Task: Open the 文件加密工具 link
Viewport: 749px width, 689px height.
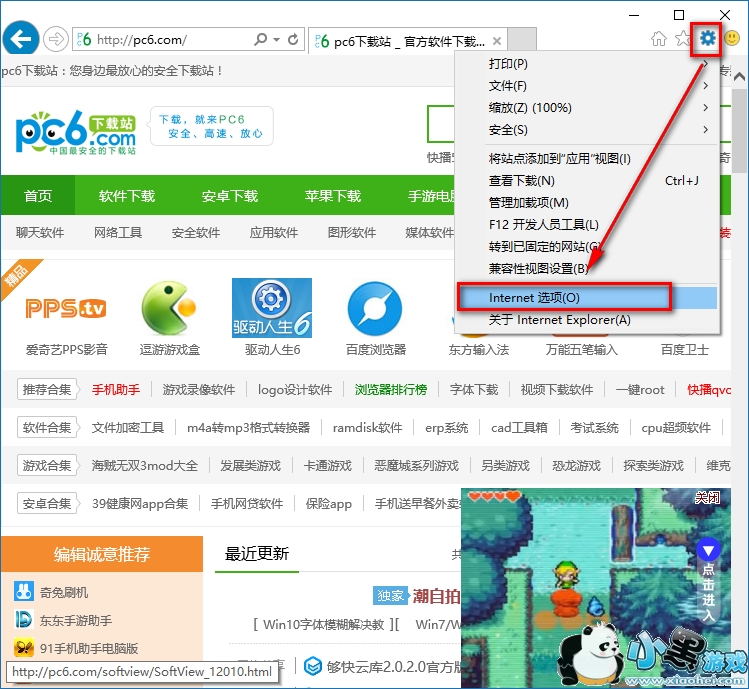Action: (128, 428)
